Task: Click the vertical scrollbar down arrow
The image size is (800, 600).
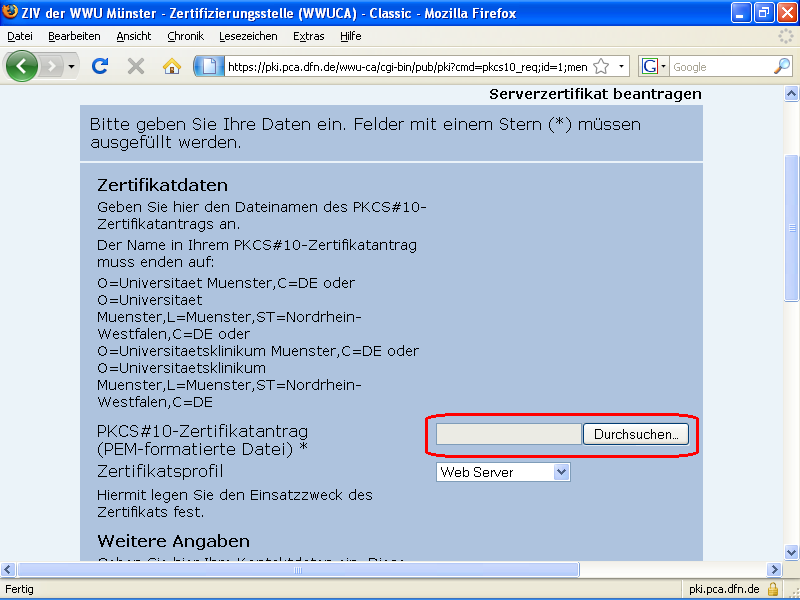Action: 792,551
